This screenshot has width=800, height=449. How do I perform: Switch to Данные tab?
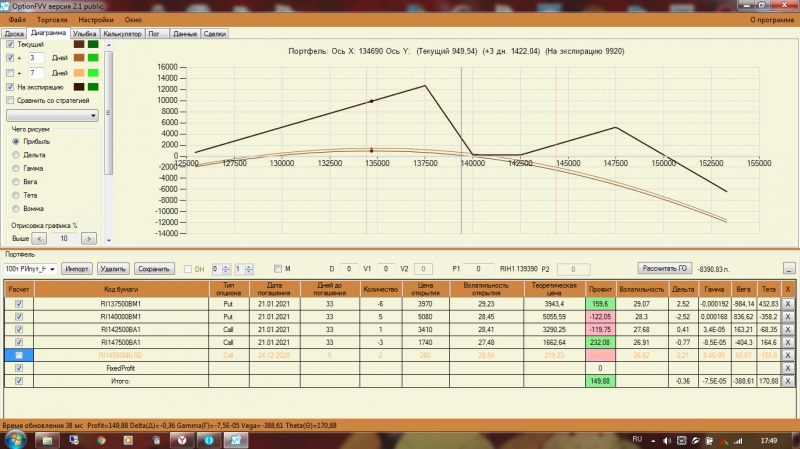(x=185, y=34)
